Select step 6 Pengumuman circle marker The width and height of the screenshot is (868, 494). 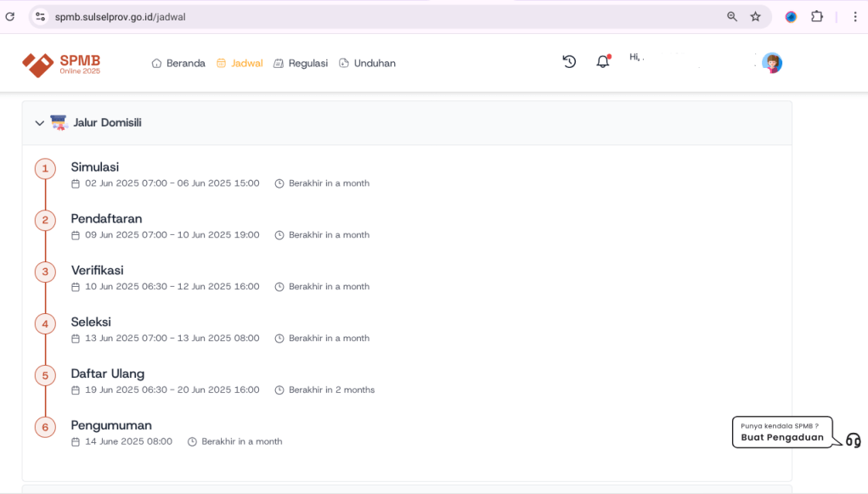(45, 427)
